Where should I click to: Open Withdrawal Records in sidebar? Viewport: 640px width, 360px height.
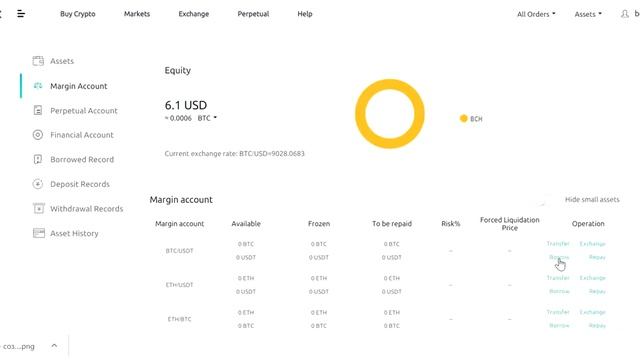(x=87, y=209)
